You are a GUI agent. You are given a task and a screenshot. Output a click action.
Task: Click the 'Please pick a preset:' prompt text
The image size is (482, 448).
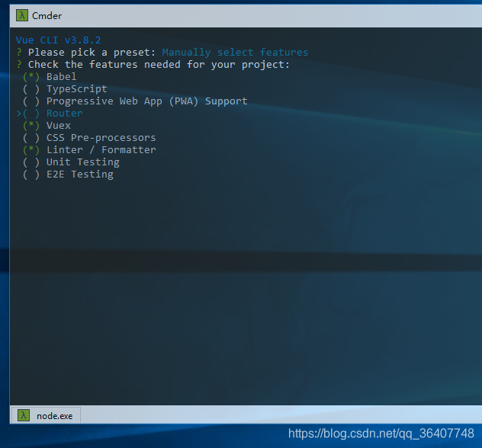pos(92,53)
